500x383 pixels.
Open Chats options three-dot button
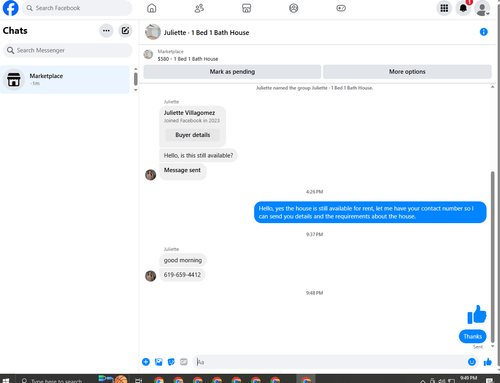coord(106,31)
